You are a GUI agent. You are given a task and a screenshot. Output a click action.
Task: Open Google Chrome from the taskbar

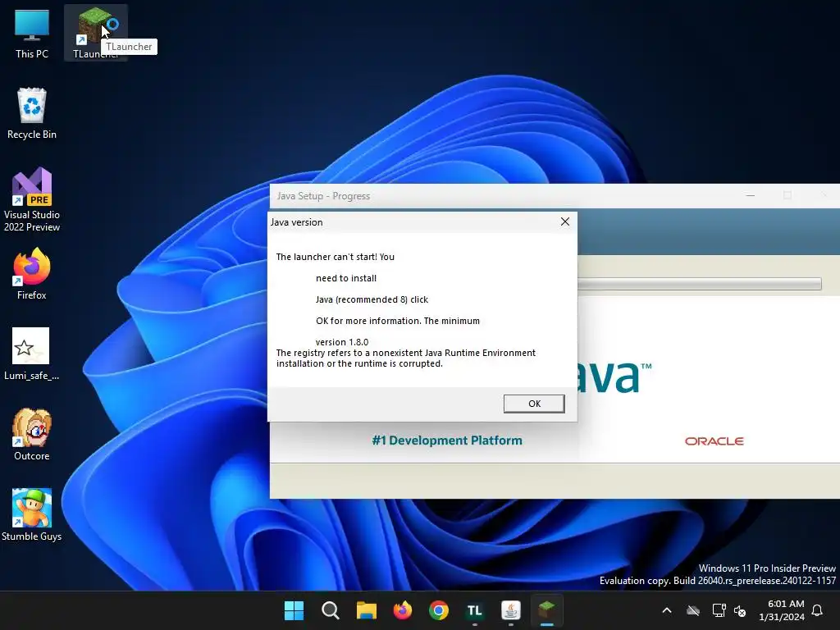[439, 610]
